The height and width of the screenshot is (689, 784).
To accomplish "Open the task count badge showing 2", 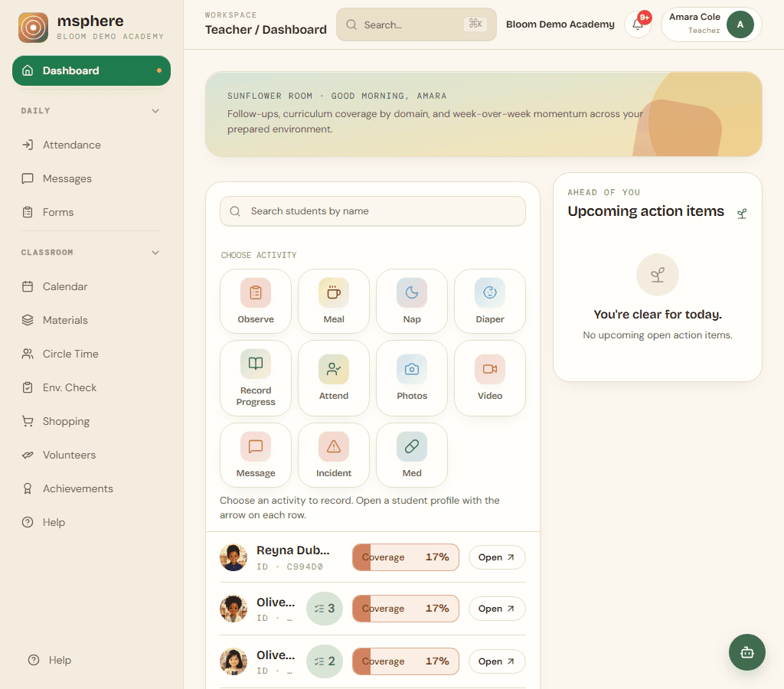I will pos(325,661).
